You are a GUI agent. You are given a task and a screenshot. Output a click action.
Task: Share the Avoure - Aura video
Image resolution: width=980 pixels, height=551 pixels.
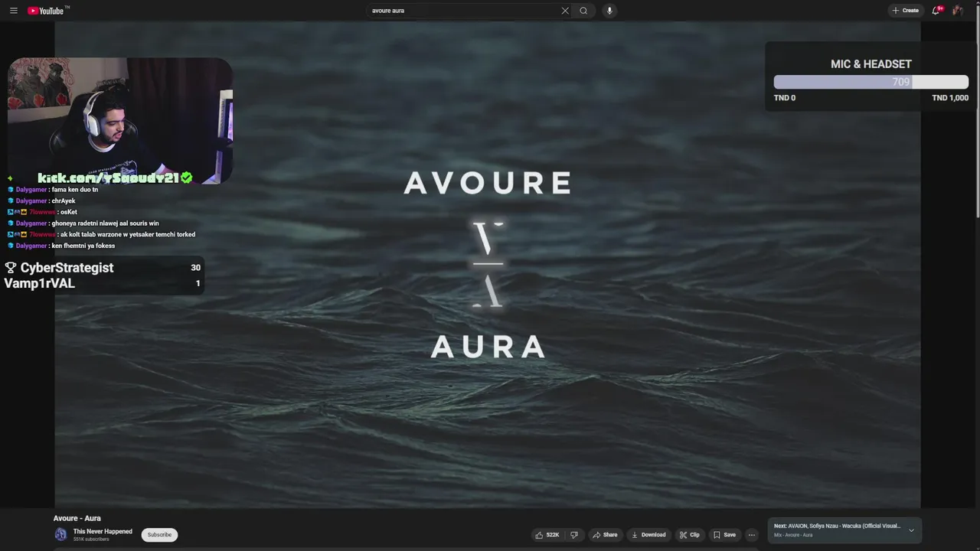pyautogui.click(x=605, y=535)
